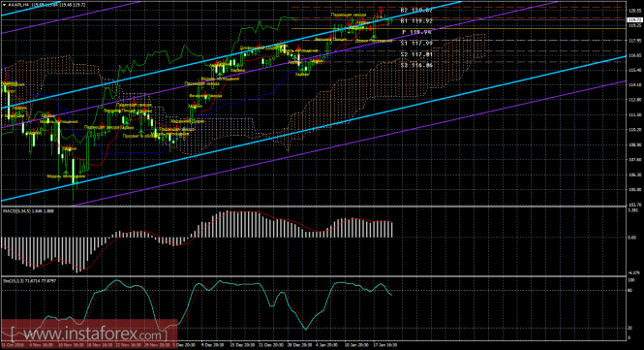Select the S3 116.06 support label
This screenshot has width=644, height=350.
click(416, 65)
